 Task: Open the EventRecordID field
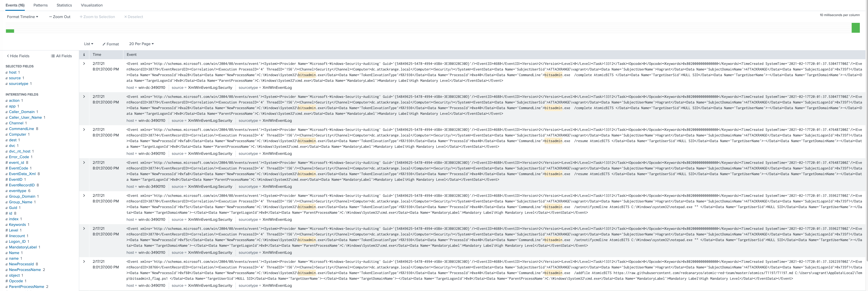(22, 185)
